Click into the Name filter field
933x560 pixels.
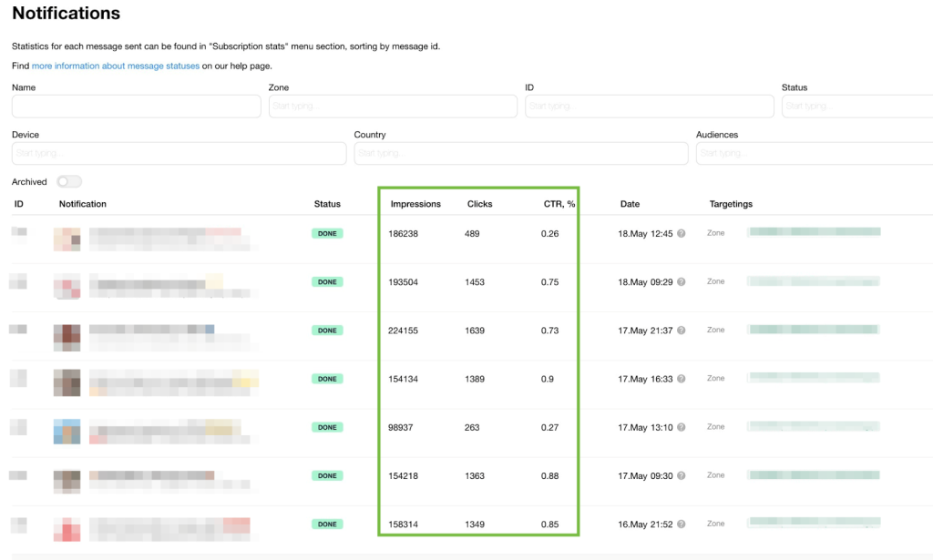coord(135,106)
